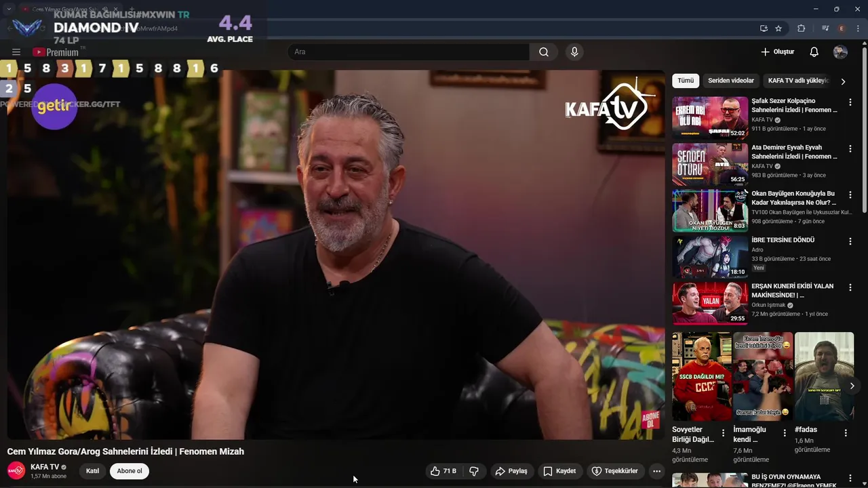Open Orkun Işıtmak channel name
This screenshot has width=868, height=488.
(x=769, y=305)
